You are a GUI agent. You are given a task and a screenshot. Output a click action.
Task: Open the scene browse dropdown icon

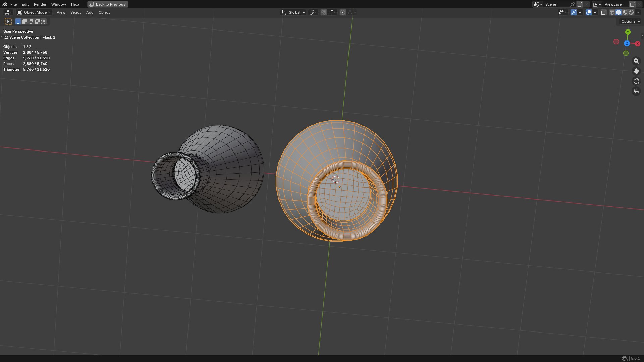pyautogui.click(x=538, y=4)
